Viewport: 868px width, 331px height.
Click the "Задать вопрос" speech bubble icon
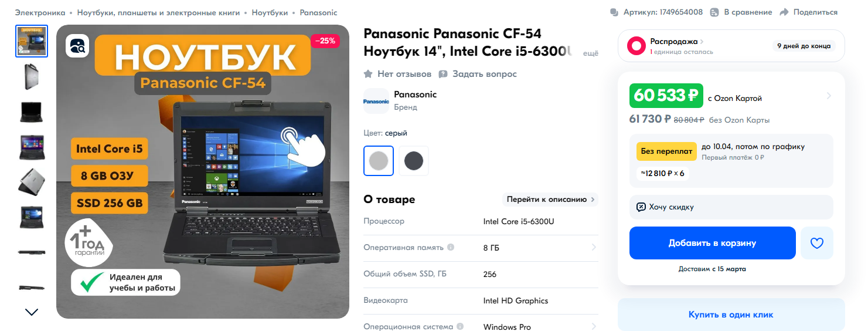pos(443,74)
